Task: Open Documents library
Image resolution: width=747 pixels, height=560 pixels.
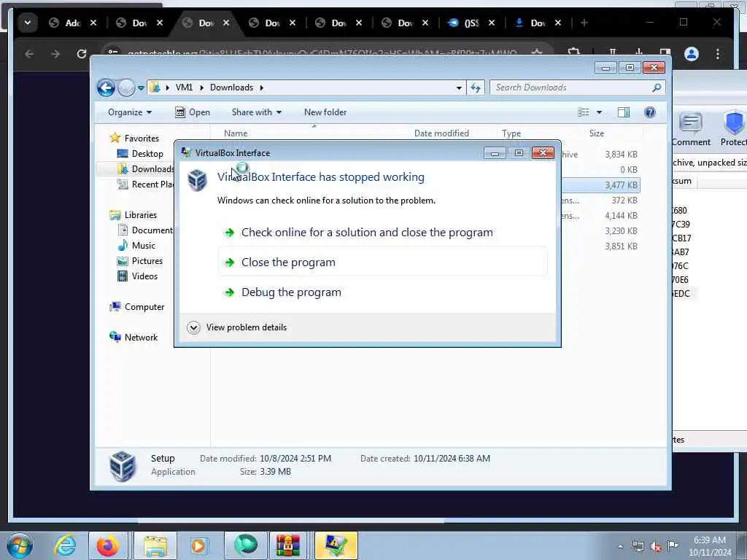Action: tap(146, 230)
